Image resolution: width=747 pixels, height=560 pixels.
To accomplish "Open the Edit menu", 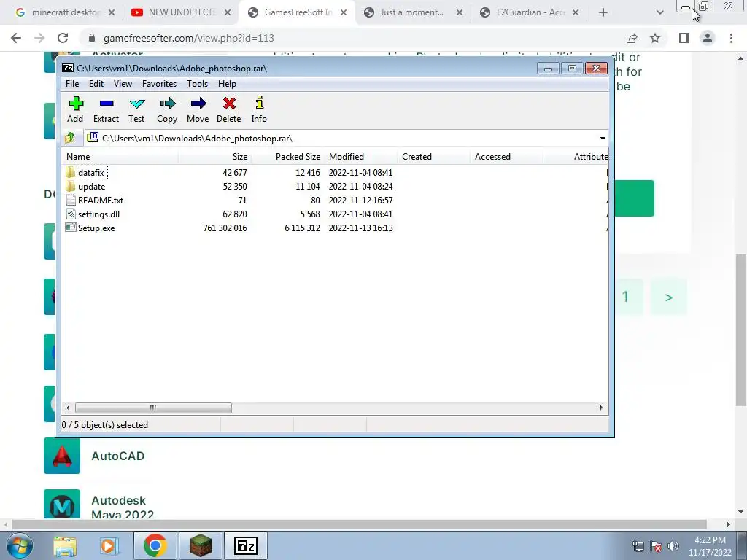I will [96, 84].
